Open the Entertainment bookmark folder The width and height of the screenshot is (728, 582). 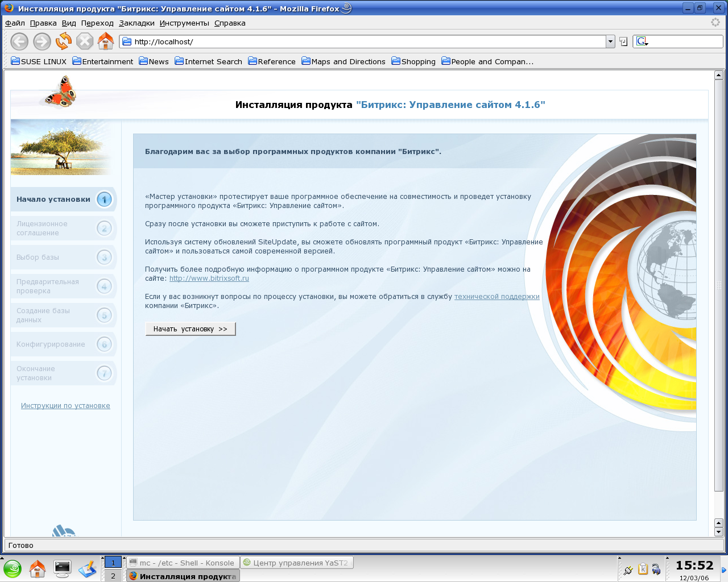(x=103, y=61)
